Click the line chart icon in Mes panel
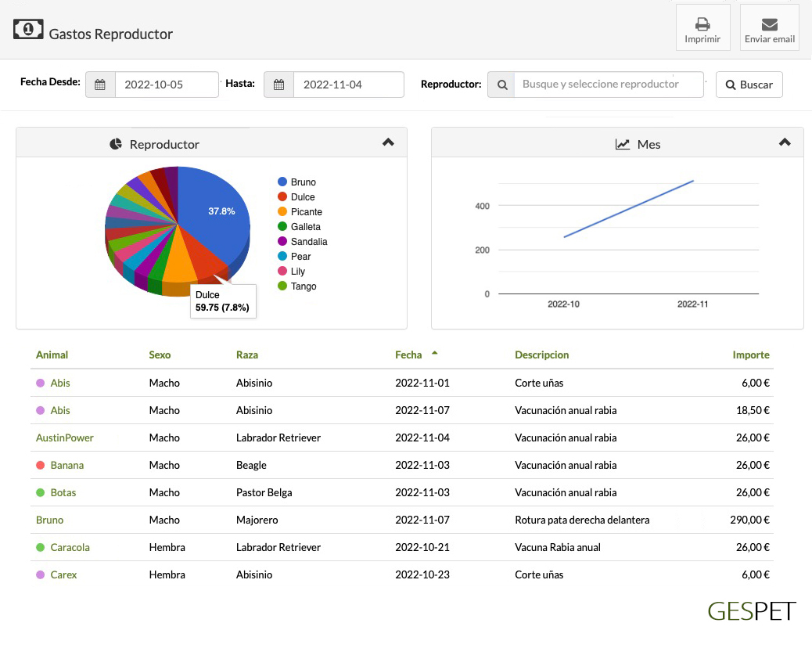The image size is (812, 659). (x=623, y=144)
